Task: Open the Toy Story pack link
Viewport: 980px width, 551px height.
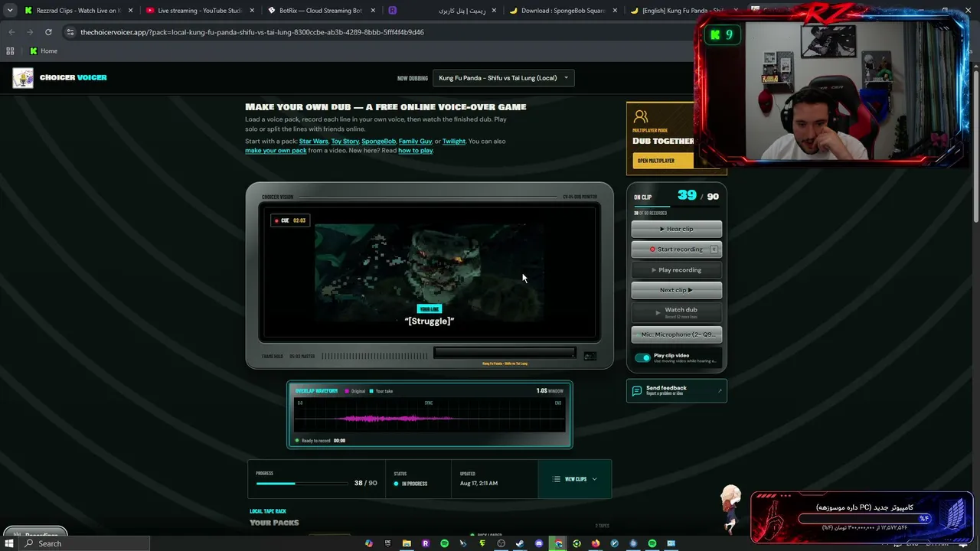Action: coord(345,142)
